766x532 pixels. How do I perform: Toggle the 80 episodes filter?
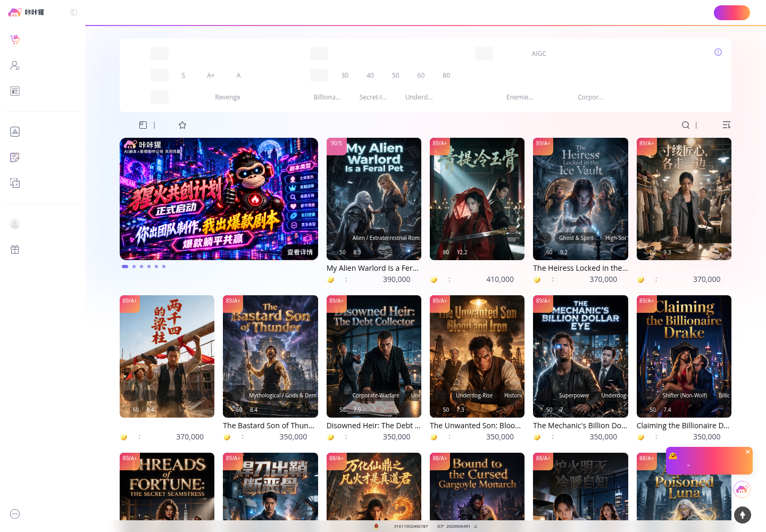pos(446,76)
